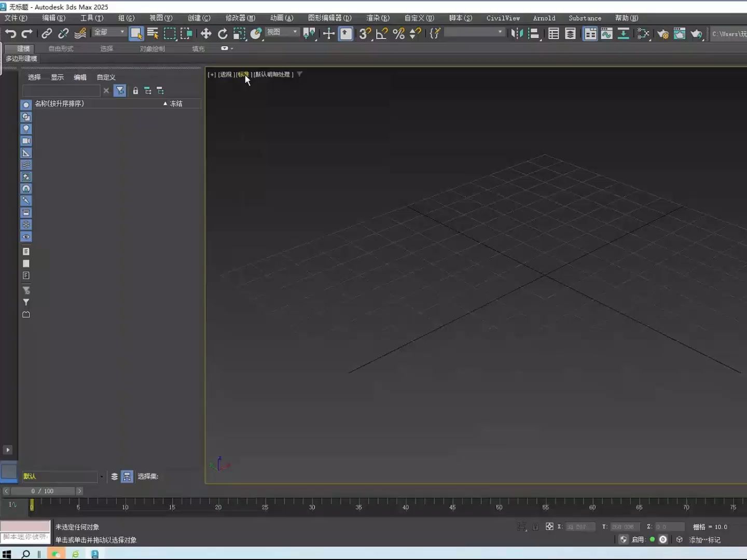The height and width of the screenshot is (560, 747).
Task: Toggle lights visibility in the Scene Explorer
Action: [x=26, y=129]
